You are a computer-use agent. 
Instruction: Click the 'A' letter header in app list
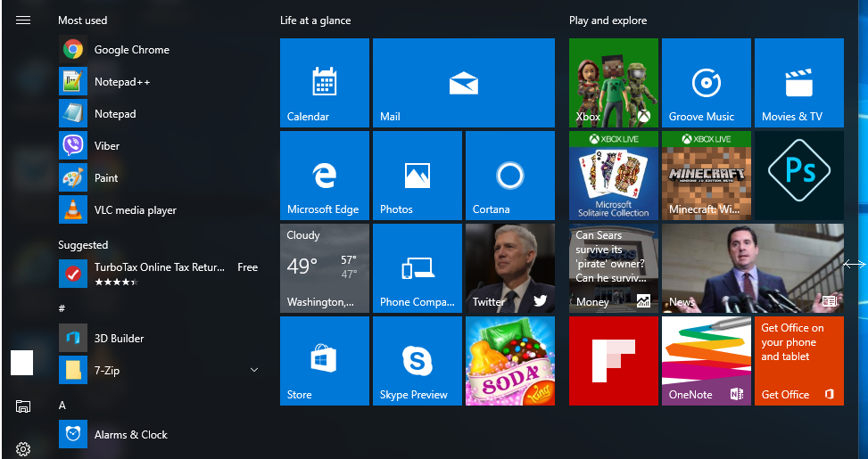click(62, 406)
